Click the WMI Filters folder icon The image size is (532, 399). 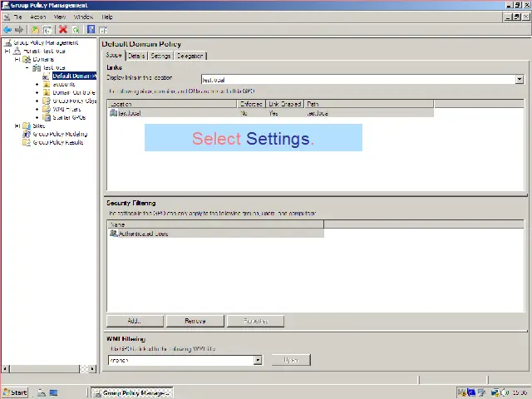(47, 109)
